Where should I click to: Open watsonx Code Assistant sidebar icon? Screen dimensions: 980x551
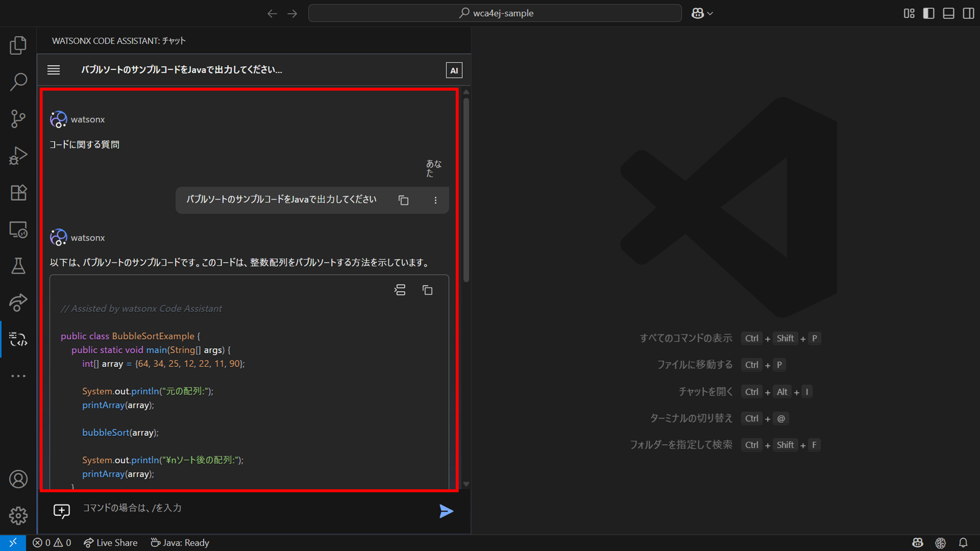[18, 339]
